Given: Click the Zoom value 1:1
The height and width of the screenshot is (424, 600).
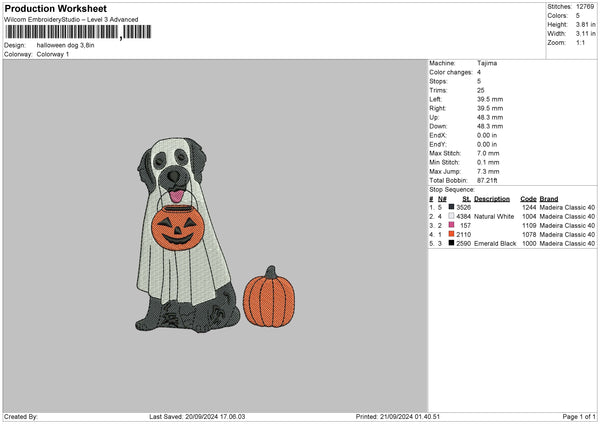Looking at the screenshot, I should (580, 42).
